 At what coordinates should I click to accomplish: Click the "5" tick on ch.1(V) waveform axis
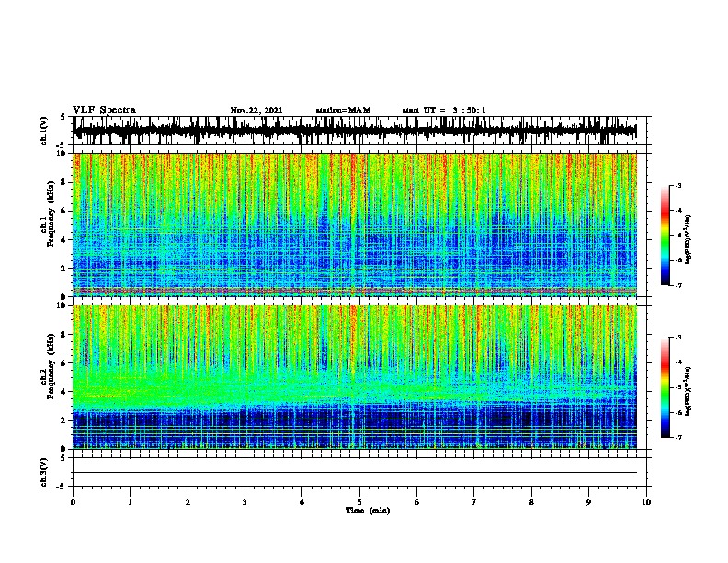[63, 117]
